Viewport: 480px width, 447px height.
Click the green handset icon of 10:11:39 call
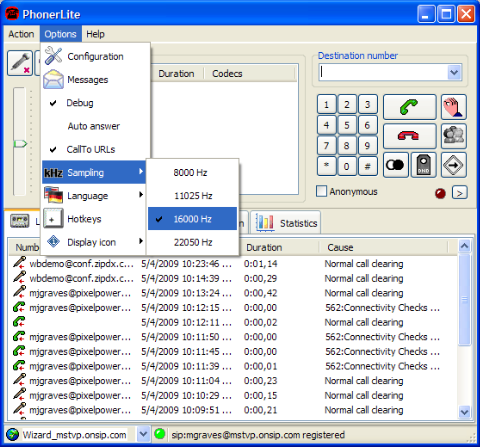pyautogui.click(x=19, y=366)
